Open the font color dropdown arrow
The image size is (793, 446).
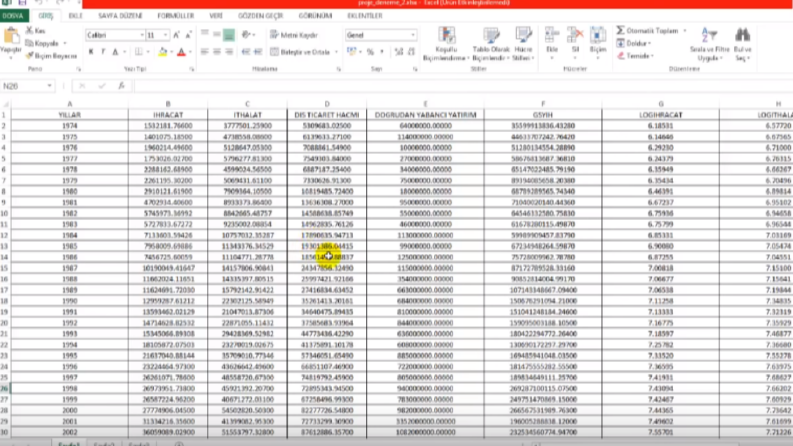point(190,52)
